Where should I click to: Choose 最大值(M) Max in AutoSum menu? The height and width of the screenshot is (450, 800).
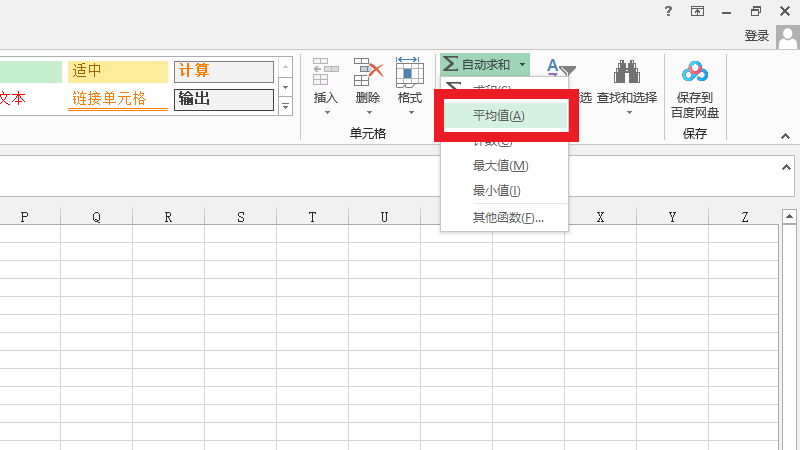pyautogui.click(x=500, y=166)
